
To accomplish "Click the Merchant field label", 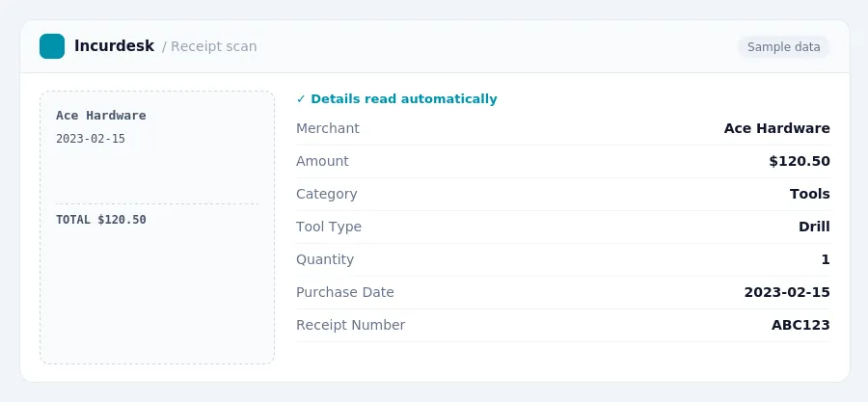I will tap(328, 128).
